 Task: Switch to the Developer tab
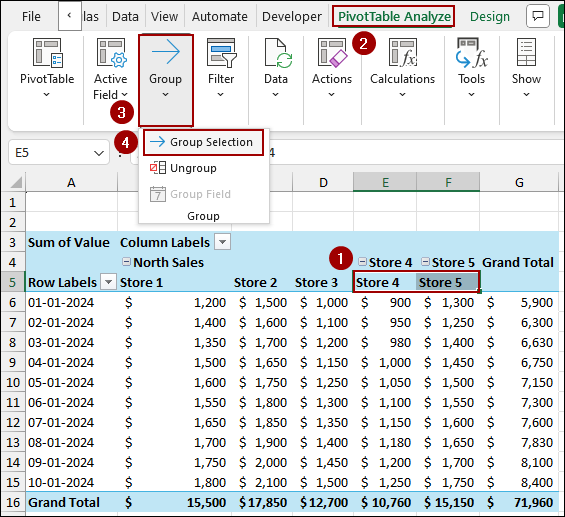292,17
